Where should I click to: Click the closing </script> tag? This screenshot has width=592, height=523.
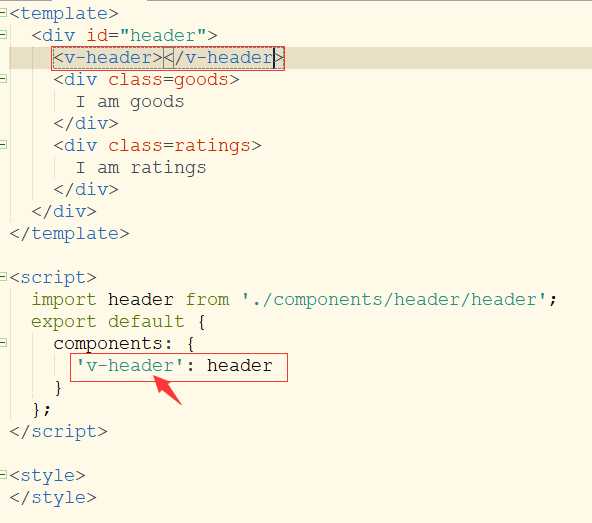(59, 432)
